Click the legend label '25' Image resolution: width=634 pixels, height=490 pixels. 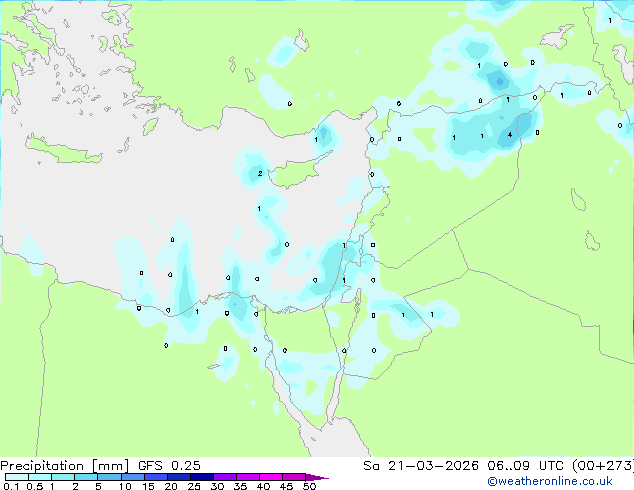pos(194,486)
